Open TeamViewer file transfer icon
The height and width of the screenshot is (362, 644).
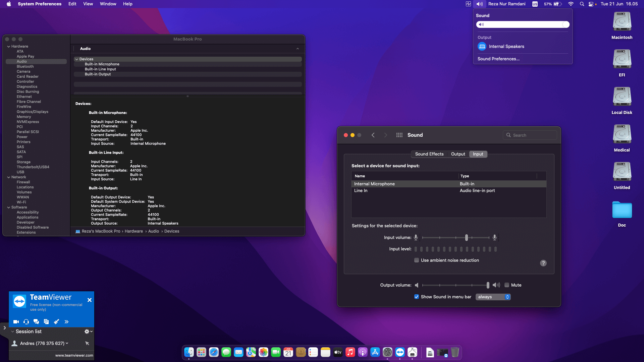46,322
